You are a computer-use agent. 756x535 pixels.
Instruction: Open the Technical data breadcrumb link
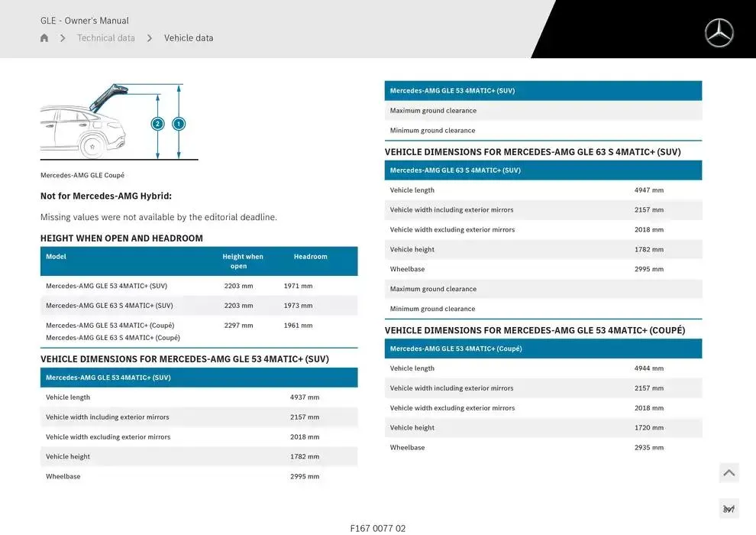(x=106, y=38)
